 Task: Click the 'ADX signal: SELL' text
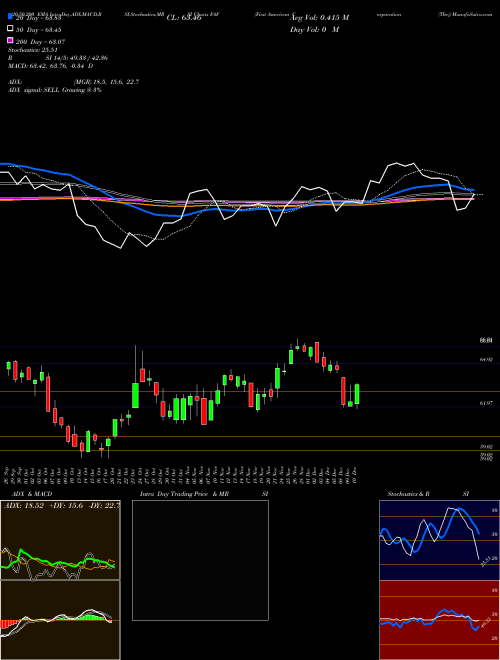55,90
